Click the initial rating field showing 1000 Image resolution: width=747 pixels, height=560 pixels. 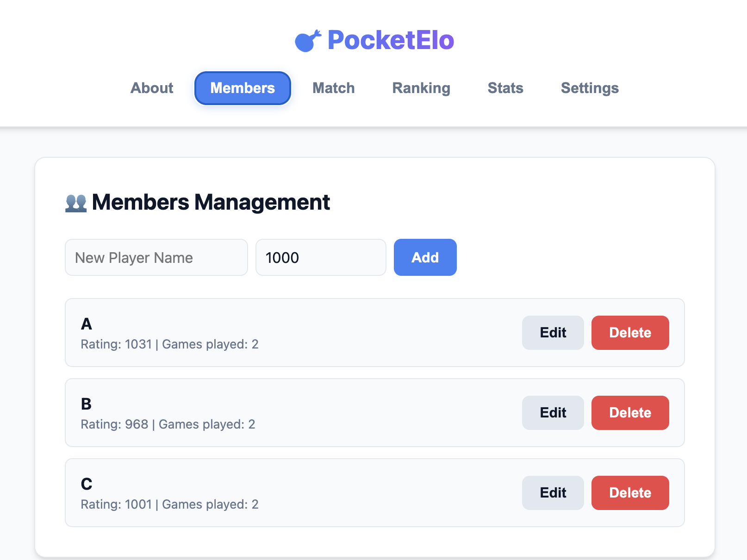click(x=321, y=257)
